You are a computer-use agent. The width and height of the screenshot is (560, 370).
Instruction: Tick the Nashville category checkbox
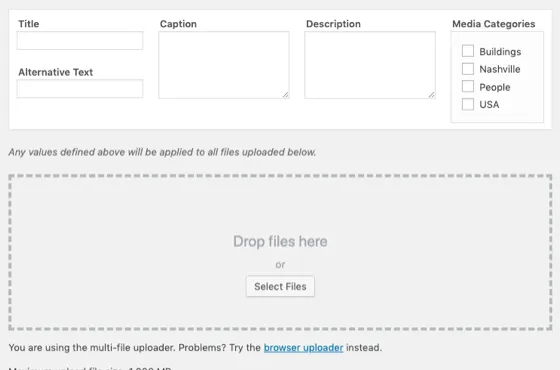point(468,69)
